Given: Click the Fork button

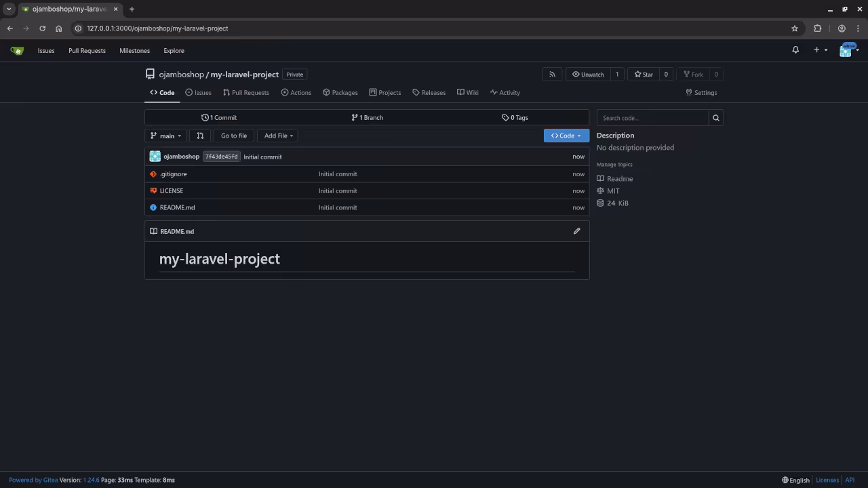Looking at the screenshot, I should pyautogui.click(x=693, y=75).
